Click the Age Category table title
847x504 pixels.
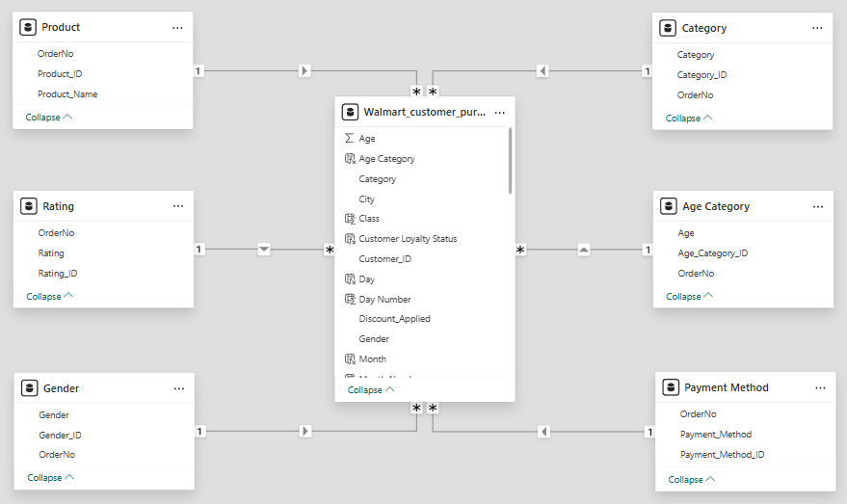click(x=716, y=206)
